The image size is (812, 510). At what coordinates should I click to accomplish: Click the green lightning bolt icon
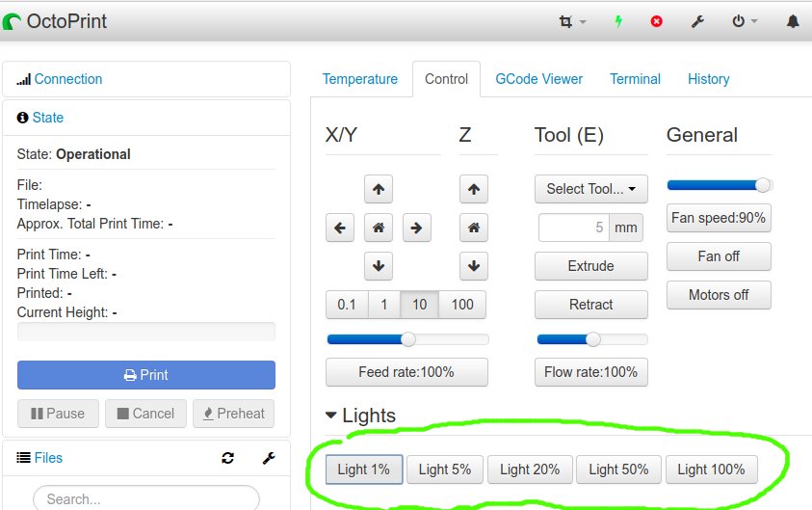[618, 21]
